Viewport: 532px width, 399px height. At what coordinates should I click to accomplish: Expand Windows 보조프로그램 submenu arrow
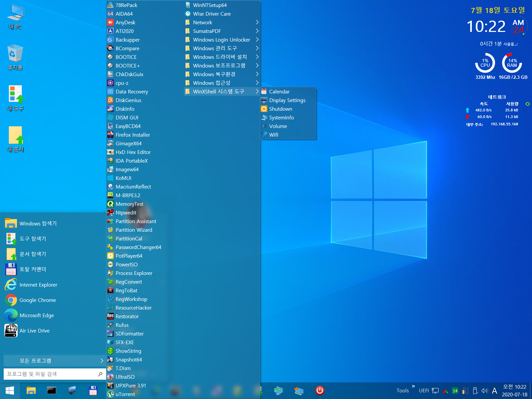[257, 66]
